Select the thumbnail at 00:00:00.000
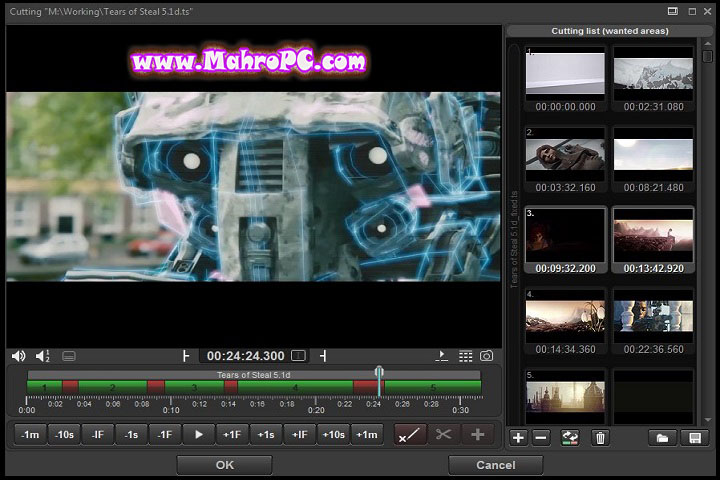 point(565,79)
